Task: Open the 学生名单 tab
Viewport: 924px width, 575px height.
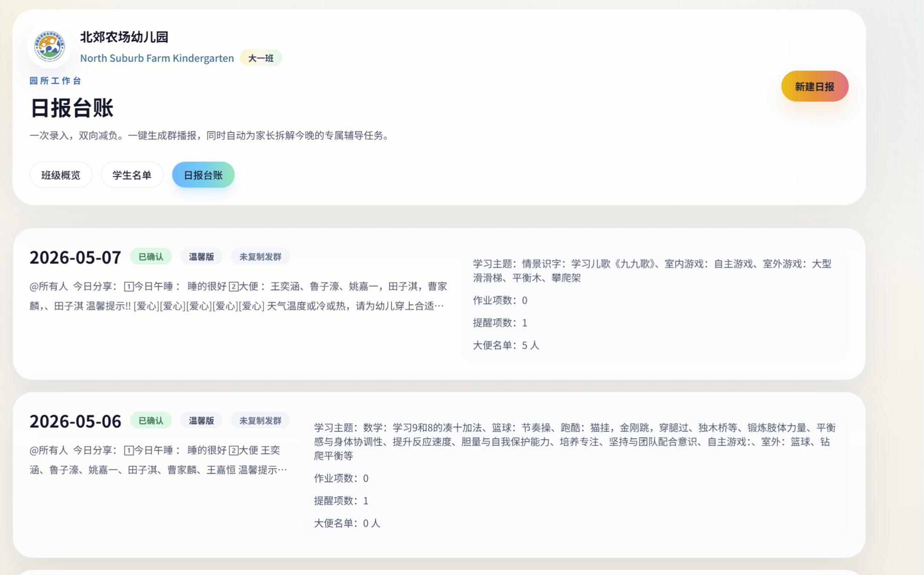Action: click(x=132, y=175)
